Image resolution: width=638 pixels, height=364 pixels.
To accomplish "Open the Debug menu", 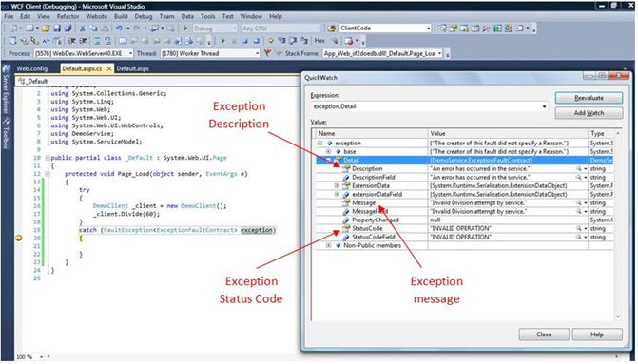I will (144, 17).
